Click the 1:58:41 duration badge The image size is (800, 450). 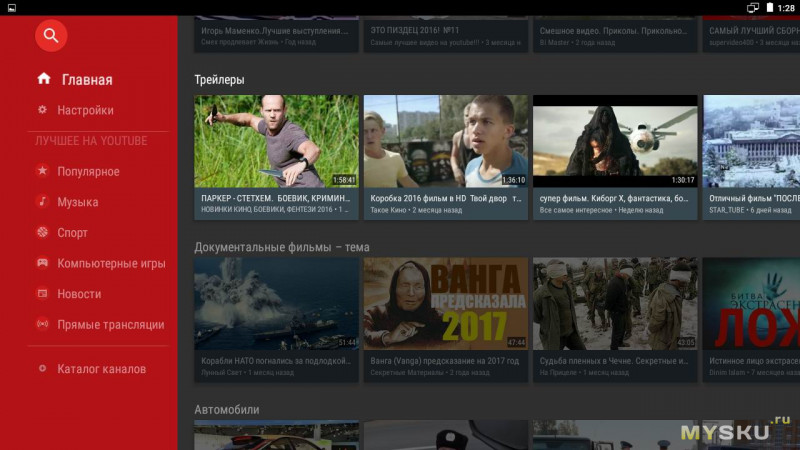(344, 180)
